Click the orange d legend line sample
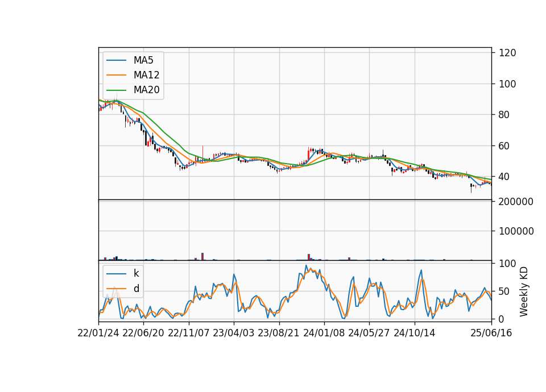Screen dimensions: 546x392 coord(116,289)
